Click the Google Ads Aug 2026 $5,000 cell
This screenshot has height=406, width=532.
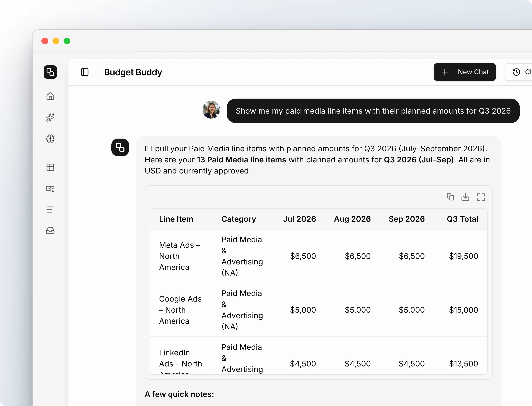pyautogui.click(x=358, y=310)
